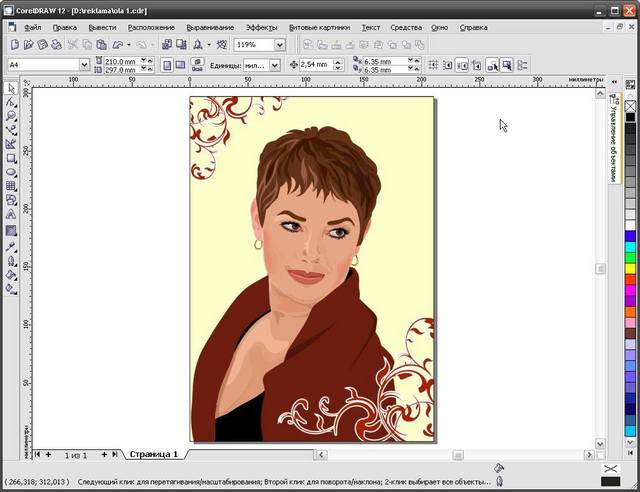Go to last page navigation button
Image resolution: width=640 pixels, height=492 pixels.
115,454
